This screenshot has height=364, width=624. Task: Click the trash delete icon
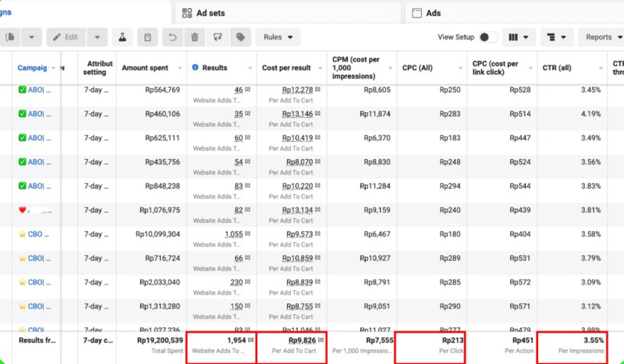[194, 37]
